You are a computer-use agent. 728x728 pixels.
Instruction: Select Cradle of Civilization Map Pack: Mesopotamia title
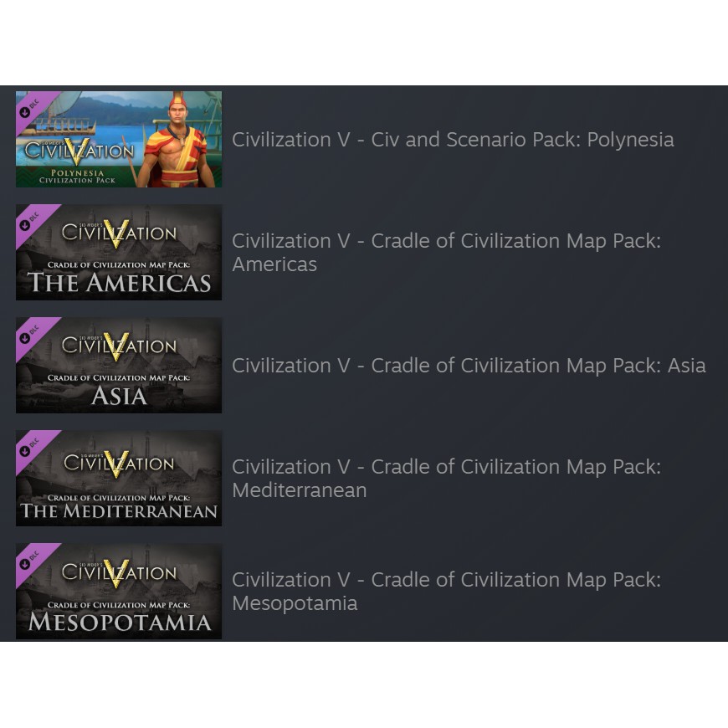pyautogui.click(x=446, y=592)
